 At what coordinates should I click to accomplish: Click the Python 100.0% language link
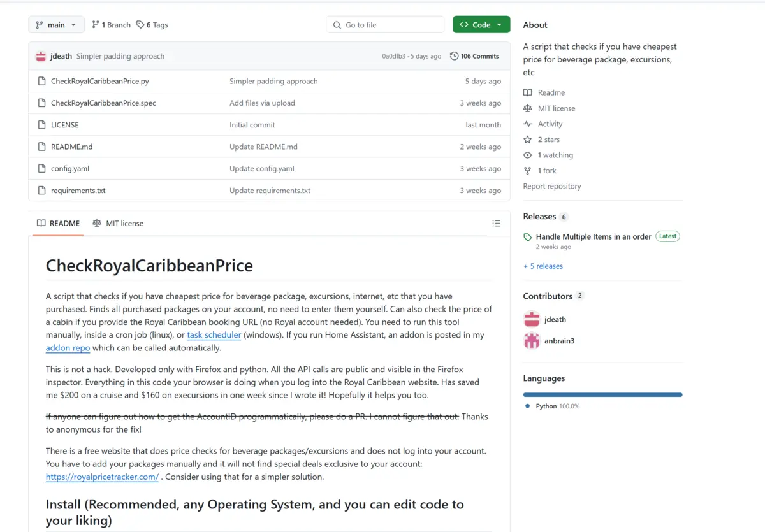pyautogui.click(x=552, y=406)
